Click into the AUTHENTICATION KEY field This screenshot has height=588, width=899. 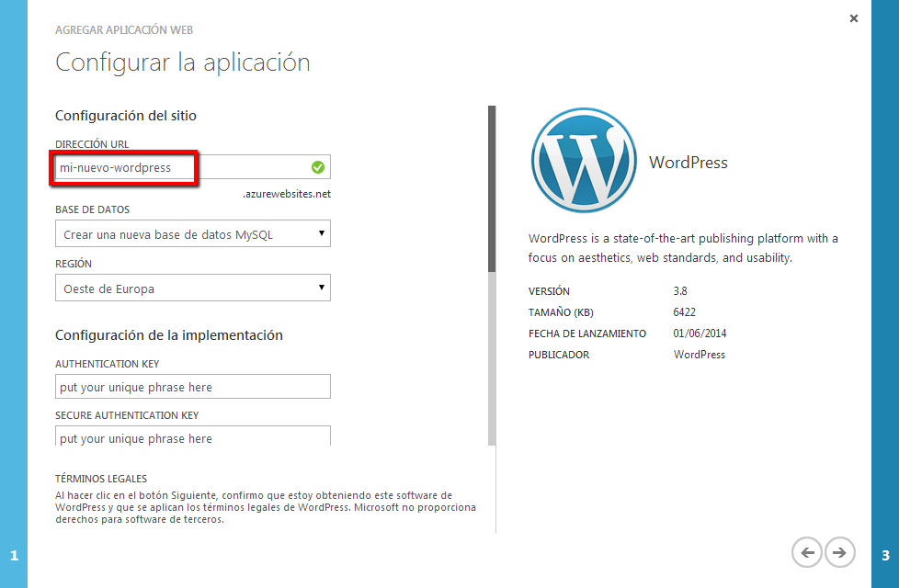pyautogui.click(x=192, y=387)
